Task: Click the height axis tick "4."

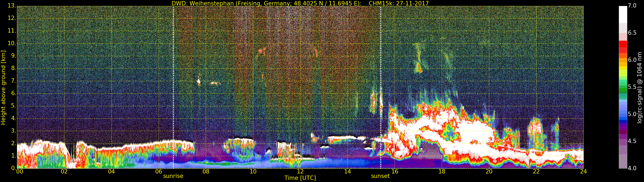Action: pos(14,118)
